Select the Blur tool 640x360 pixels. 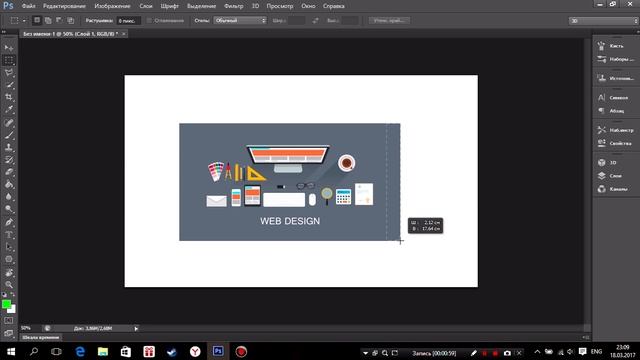pyautogui.click(x=9, y=196)
